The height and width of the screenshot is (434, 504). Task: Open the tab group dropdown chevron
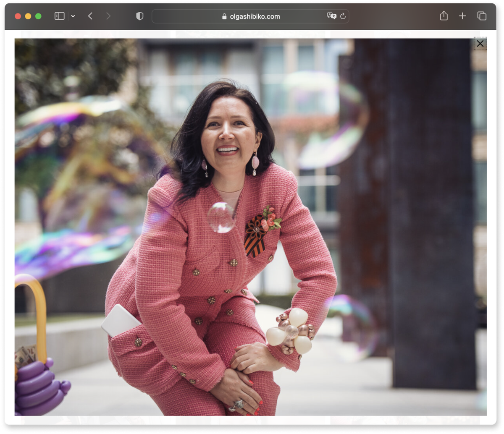(x=73, y=16)
